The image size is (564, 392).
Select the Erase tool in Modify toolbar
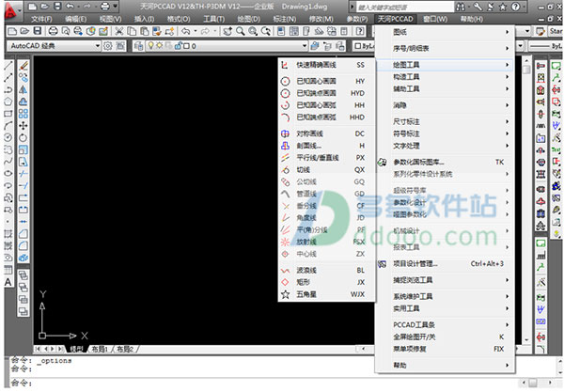23,66
